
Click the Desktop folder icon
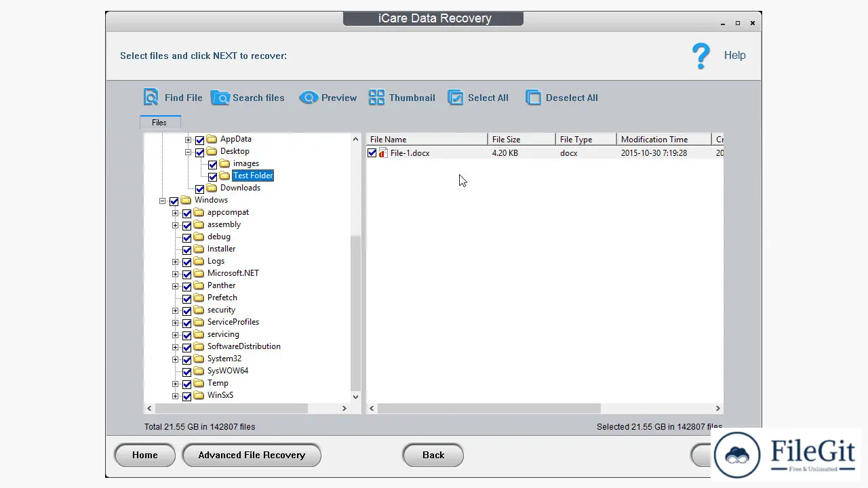coord(212,151)
